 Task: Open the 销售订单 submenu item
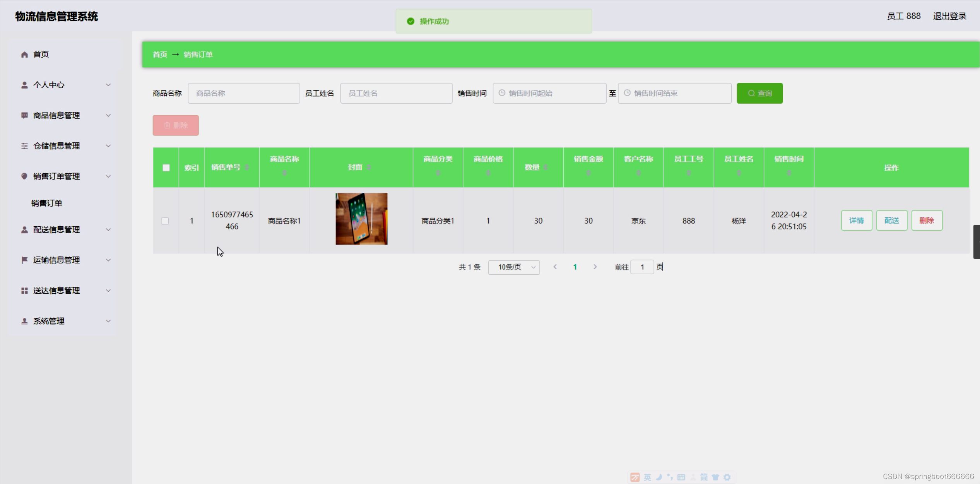47,203
